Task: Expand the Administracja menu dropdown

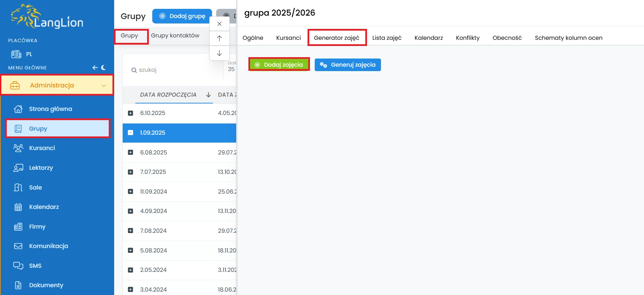Action: tap(104, 85)
